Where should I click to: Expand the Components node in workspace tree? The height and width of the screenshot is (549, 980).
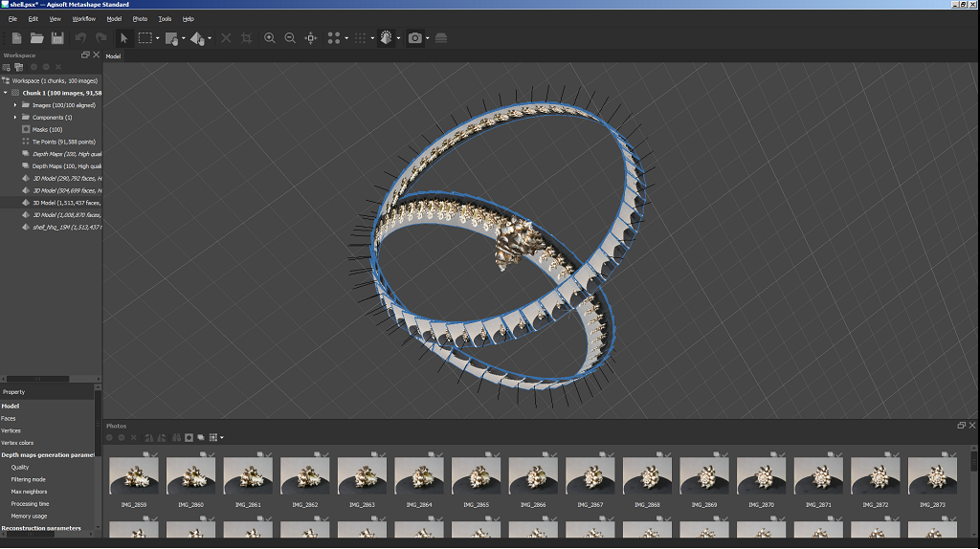click(x=15, y=117)
